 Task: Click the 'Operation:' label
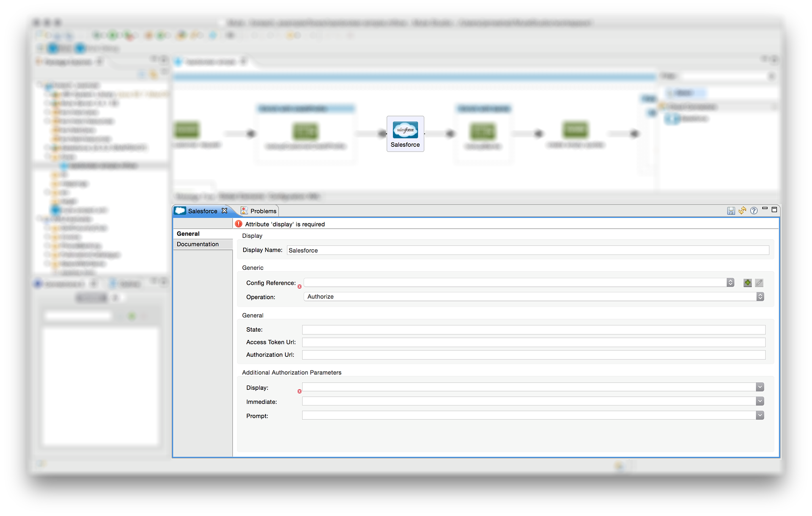pos(261,297)
